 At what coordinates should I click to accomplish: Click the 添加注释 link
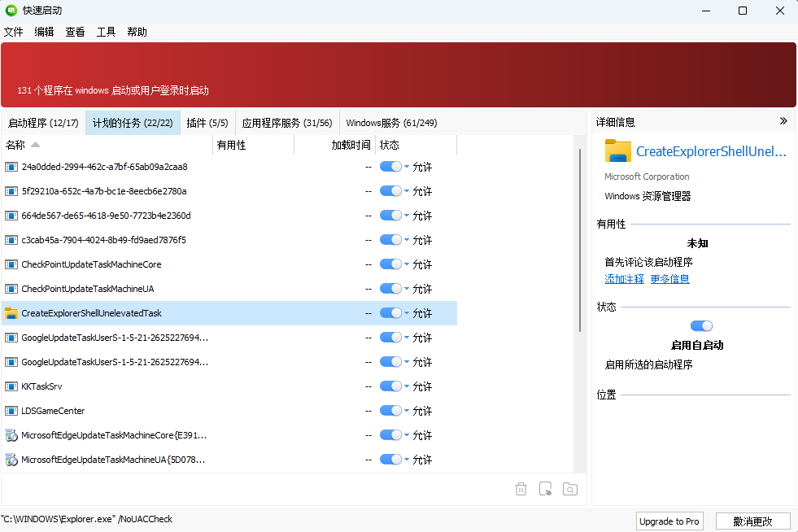(x=624, y=279)
